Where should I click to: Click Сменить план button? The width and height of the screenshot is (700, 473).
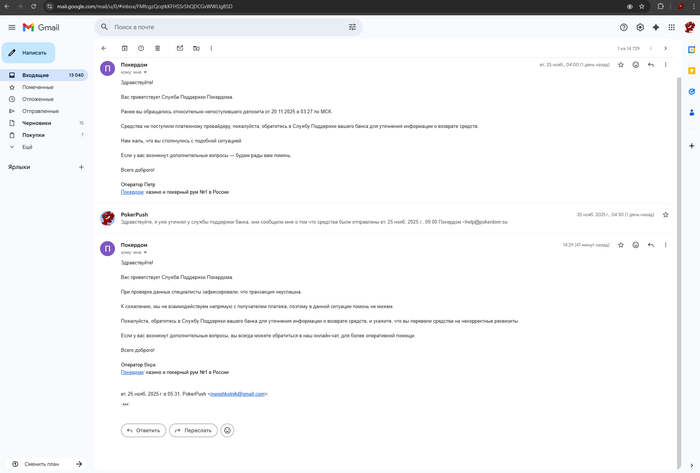[x=47, y=464]
